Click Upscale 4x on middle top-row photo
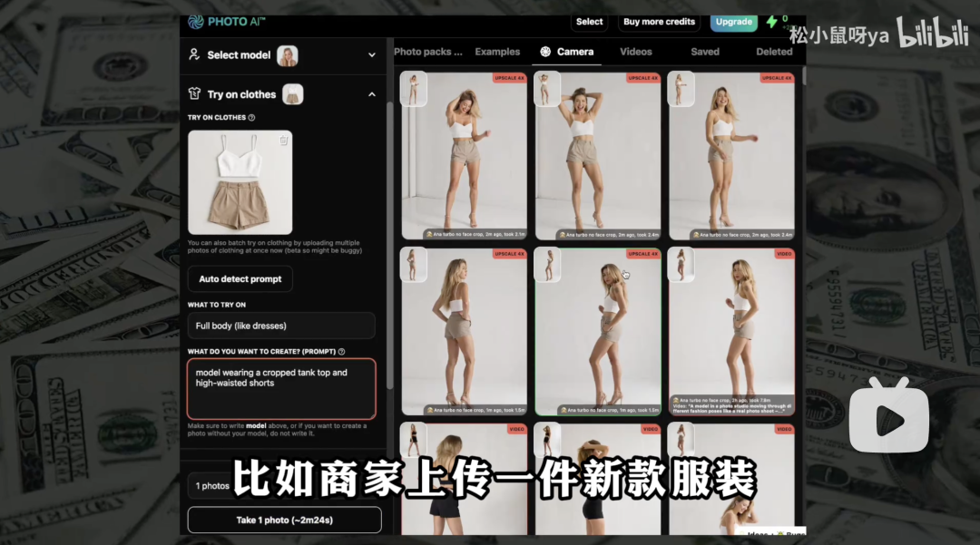This screenshot has width=980, height=545. point(643,78)
